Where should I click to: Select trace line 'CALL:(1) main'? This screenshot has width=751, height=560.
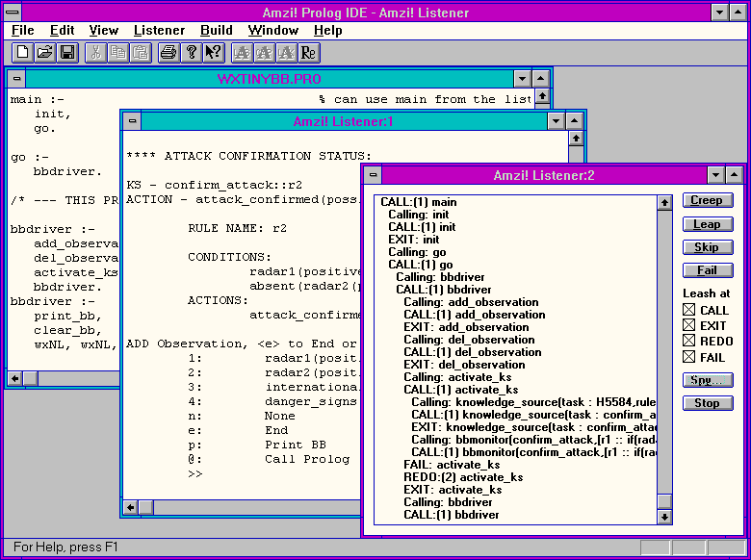point(419,202)
